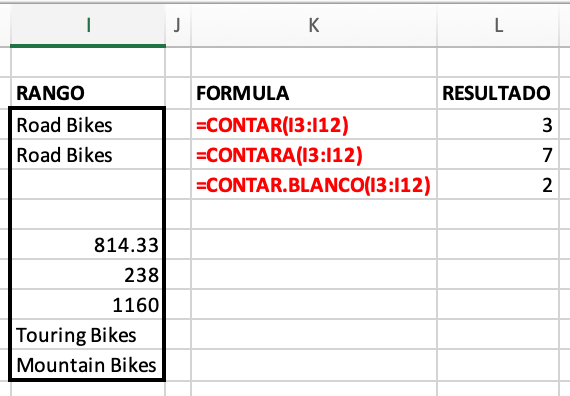This screenshot has height=396, width=570.
Task: Select the cell containing 814.33
Action: 88,244
